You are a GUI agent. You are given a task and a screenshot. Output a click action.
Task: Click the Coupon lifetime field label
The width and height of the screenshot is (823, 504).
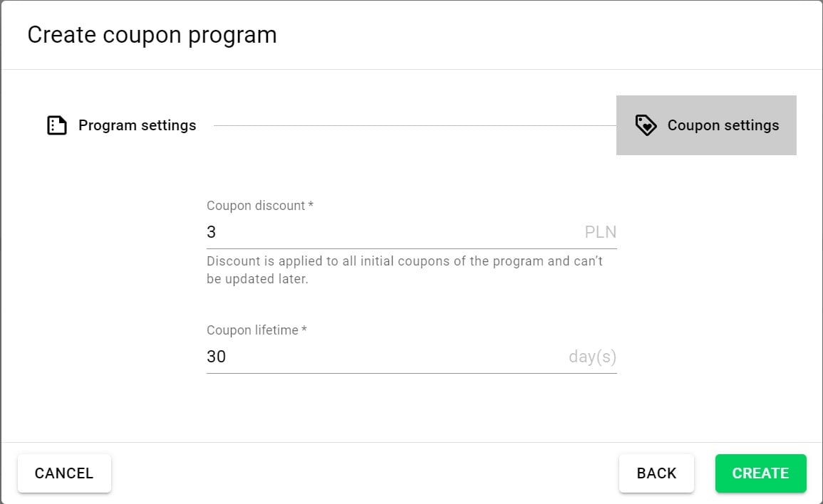[252, 330]
